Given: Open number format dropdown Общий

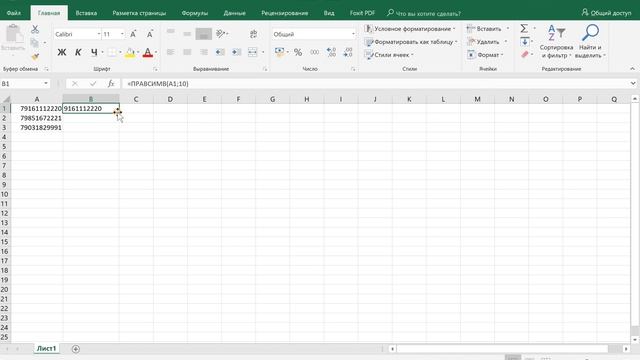Looking at the screenshot, I should point(353,34).
